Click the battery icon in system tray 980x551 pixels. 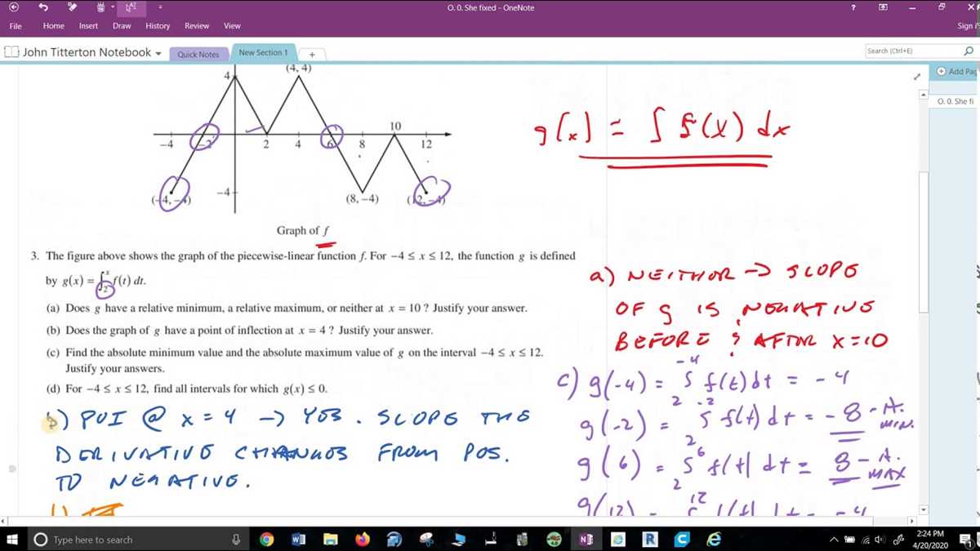(851, 540)
